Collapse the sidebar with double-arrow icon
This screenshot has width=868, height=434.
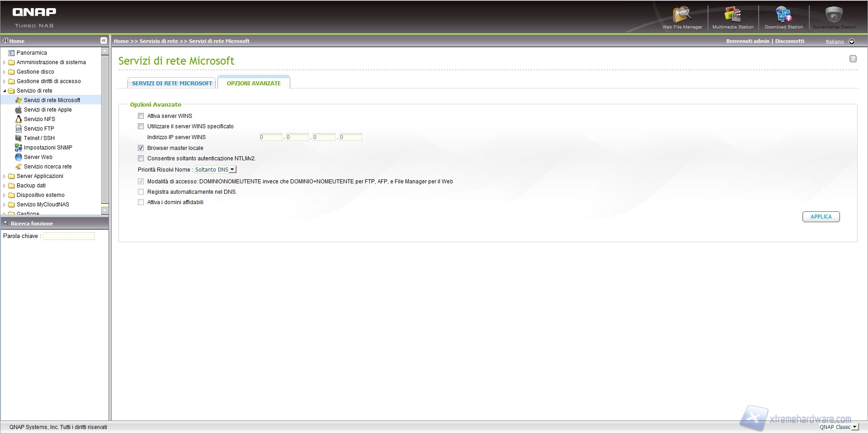pos(104,41)
